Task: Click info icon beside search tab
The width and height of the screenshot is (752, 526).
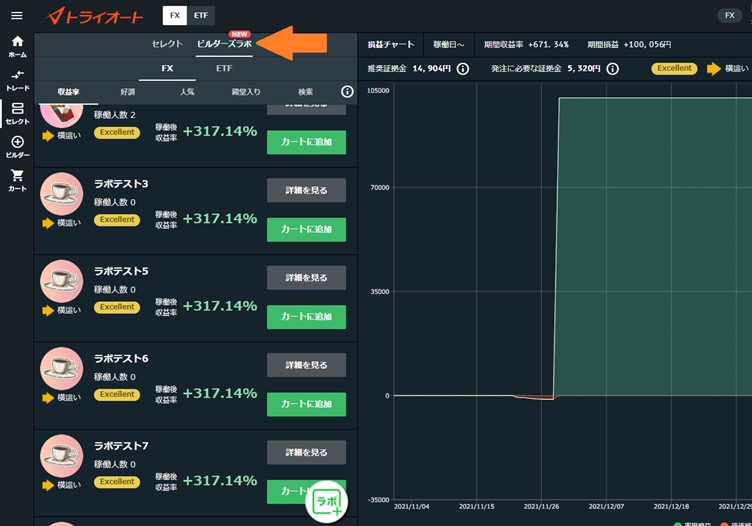Action: point(347,92)
